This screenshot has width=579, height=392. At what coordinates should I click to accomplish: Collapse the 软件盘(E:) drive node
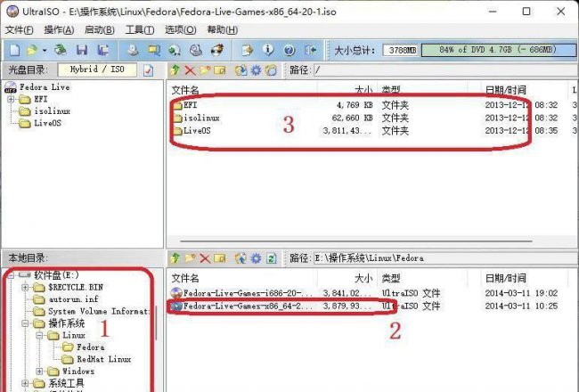pos(11,275)
